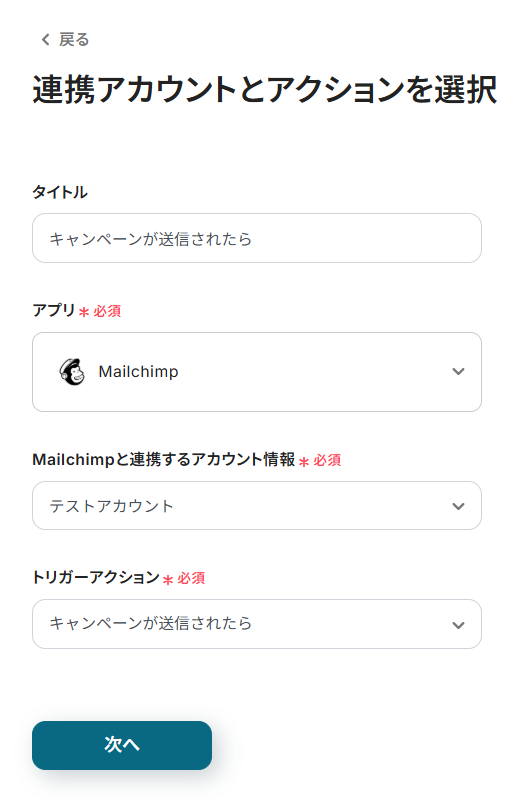Click the アプリ field label
Screen dimensions: 527x801
(54, 310)
